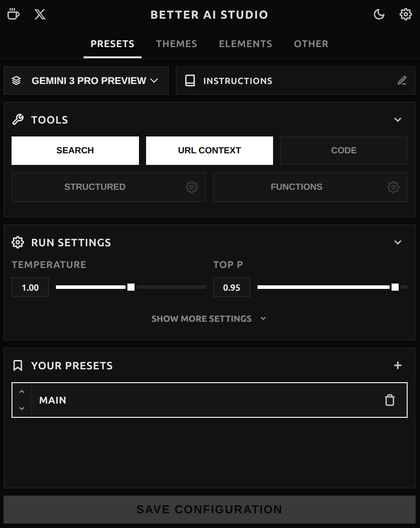Switch to the Themes tab
Screen dimensions: 420x528
pyautogui.click(x=176, y=44)
